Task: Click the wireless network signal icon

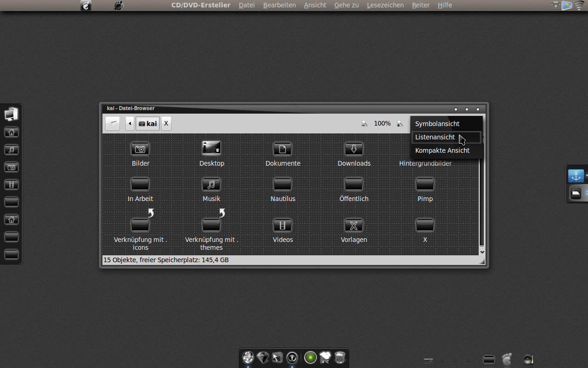Action: coord(579,6)
